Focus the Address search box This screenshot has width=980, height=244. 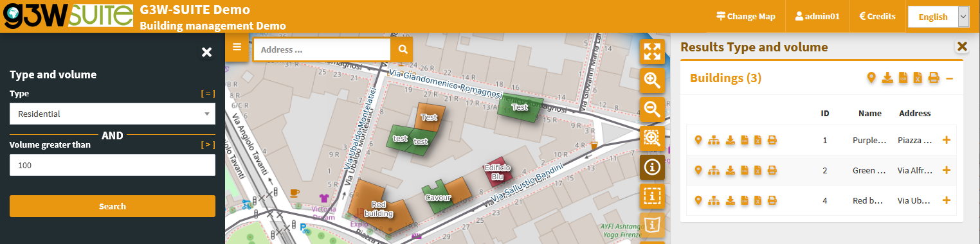pos(322,49)
